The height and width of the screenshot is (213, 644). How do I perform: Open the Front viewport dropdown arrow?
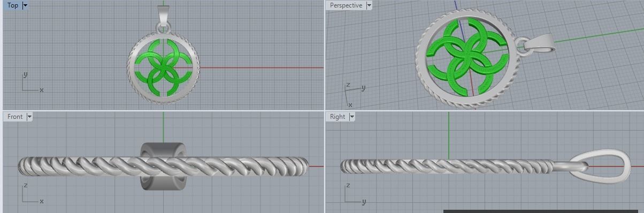pos(29,116)
